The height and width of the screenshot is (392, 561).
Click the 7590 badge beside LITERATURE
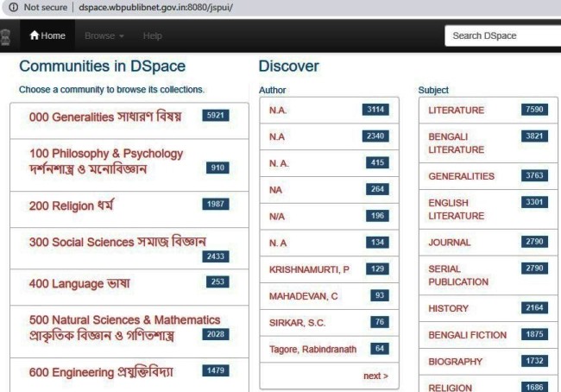point(533,110)
